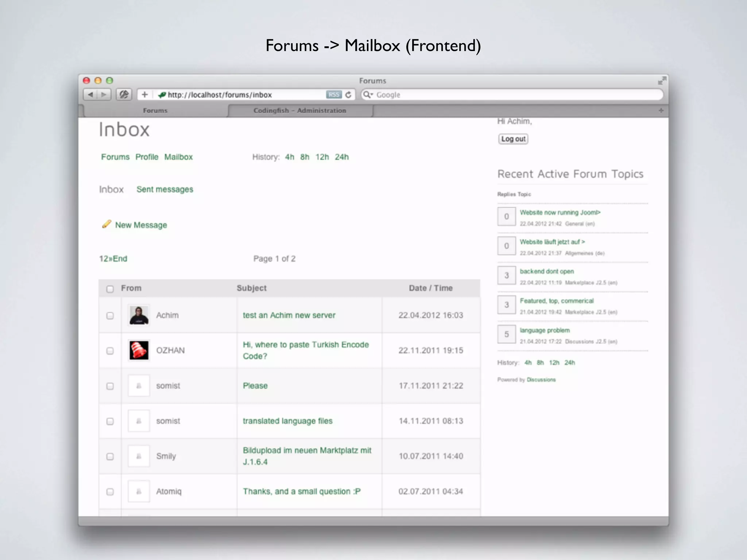
Task: Select top History 8h link
Action: tap(305, 157)
